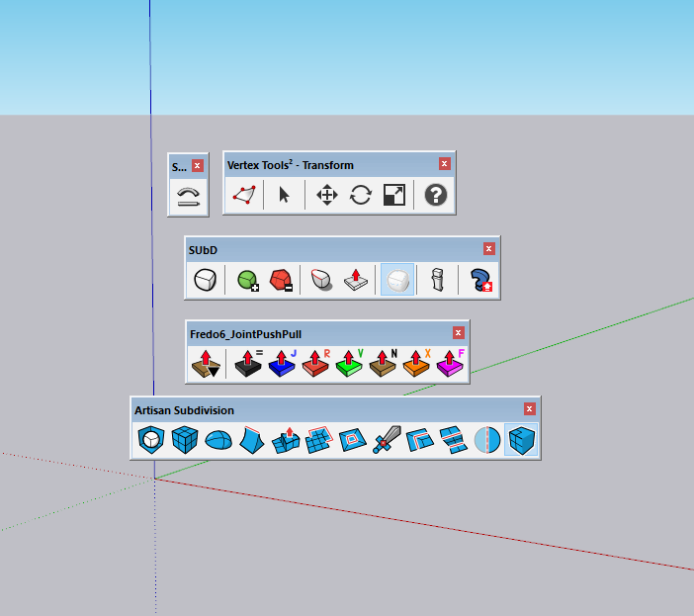
Task: Toggle SUbD subdivision white cube icon
Action: (205, 281)
